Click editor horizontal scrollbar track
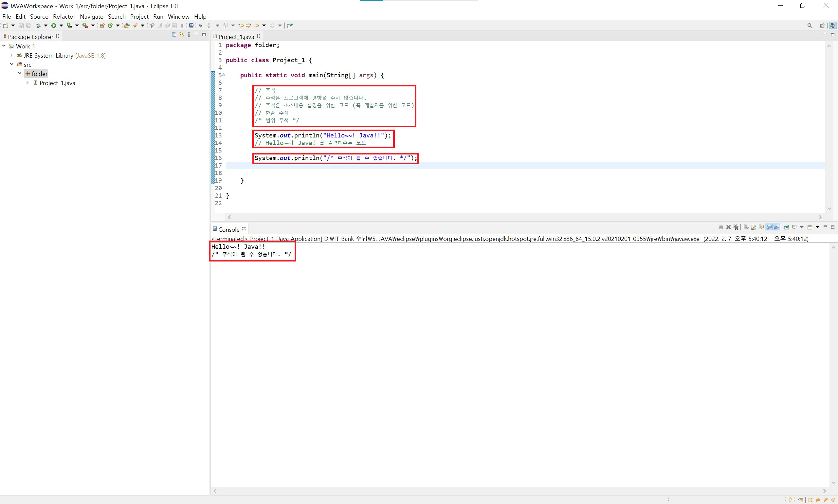 pyautogui.click(x=524, y=217)
